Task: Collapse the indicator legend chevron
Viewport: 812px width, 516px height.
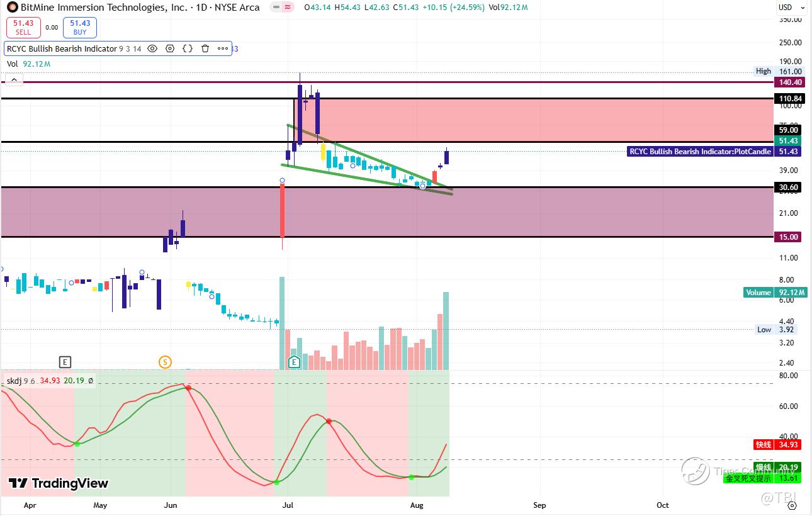Action: (14, 79)
